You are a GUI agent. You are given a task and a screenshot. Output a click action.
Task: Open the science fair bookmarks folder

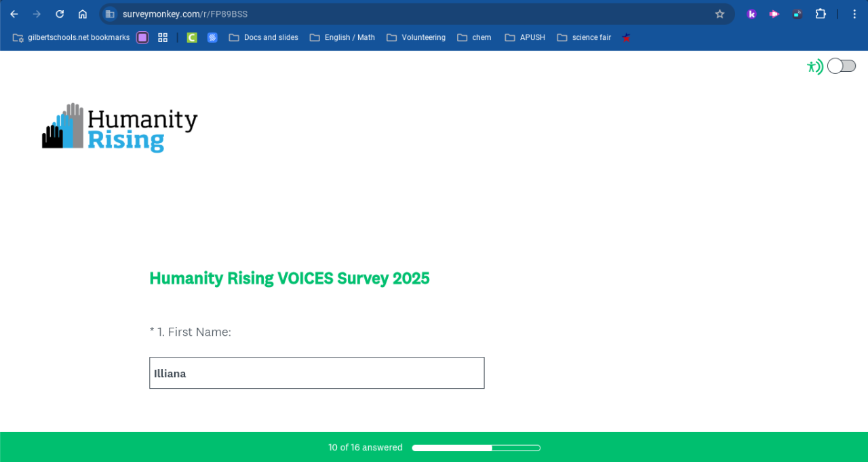pos(584,37)
